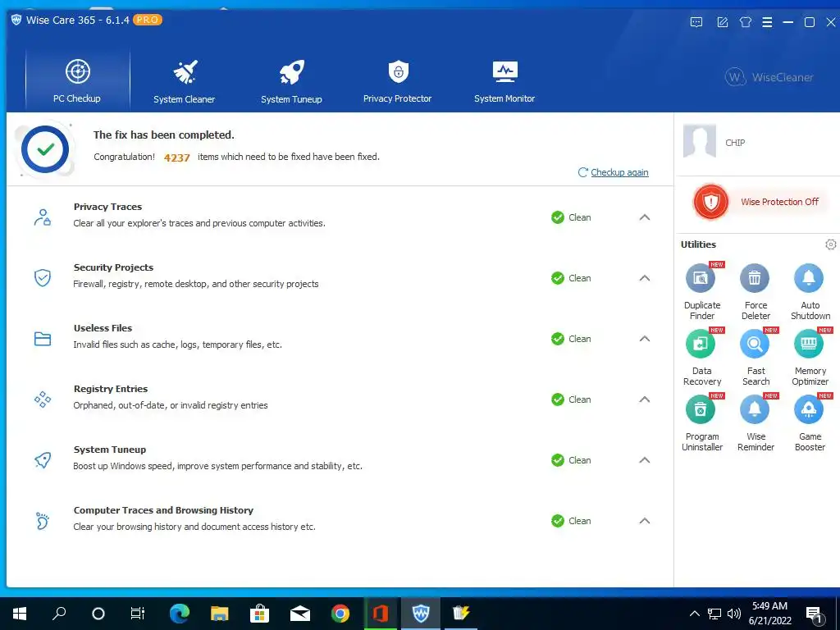Open the PC Checkup tab
Image resolution: width=840 pixels, height=630 pixels.
(77, 80)
